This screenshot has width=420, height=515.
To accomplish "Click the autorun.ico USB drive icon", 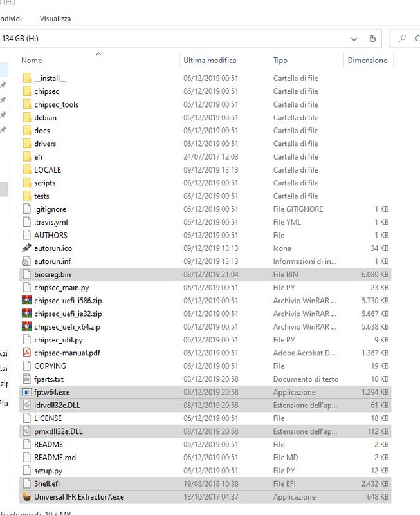I will (26, 248).
